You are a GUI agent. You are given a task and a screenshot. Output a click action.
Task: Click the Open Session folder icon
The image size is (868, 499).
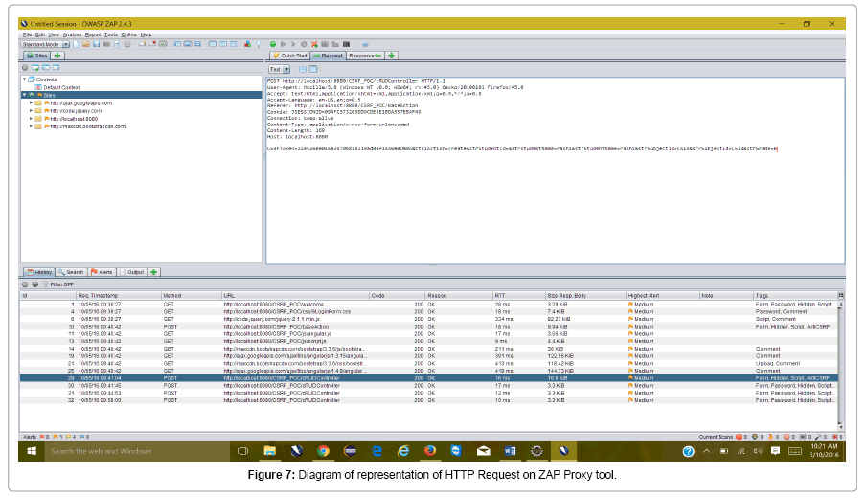(x=86, y=44)
